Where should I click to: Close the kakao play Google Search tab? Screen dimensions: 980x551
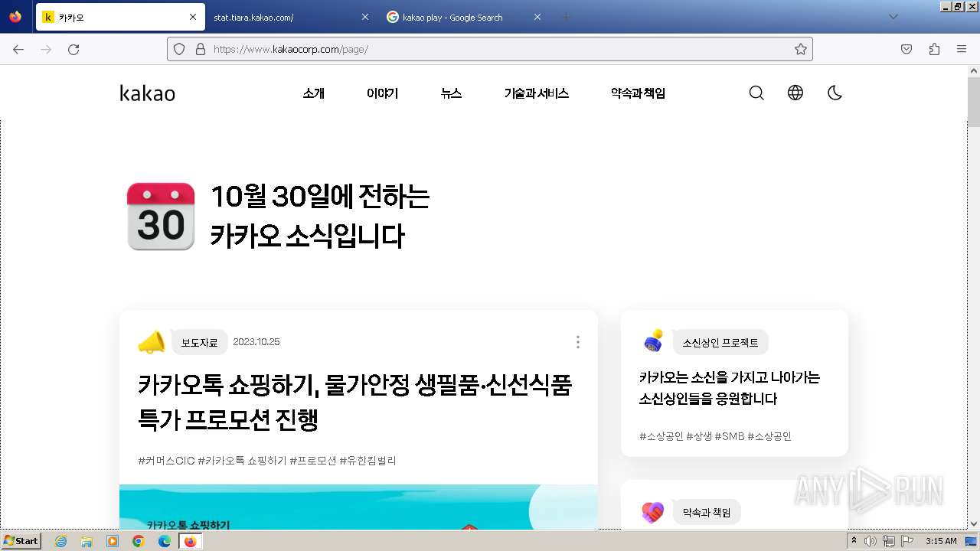537,17
